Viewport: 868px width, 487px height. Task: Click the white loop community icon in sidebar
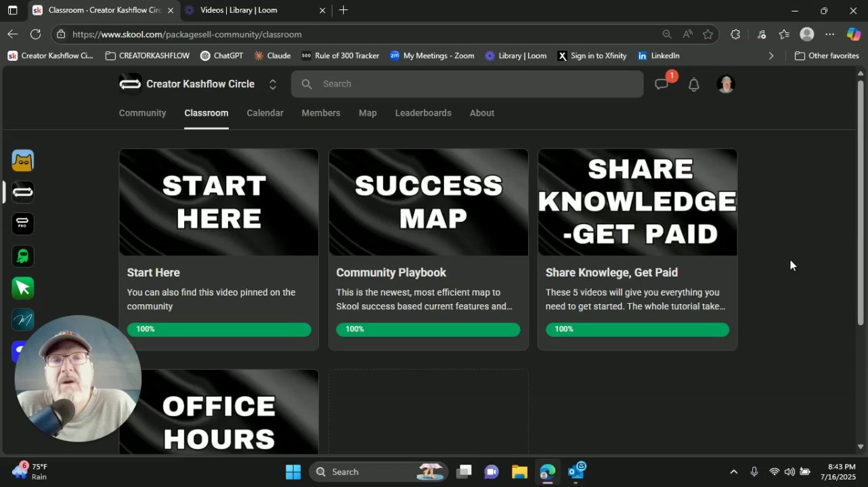(22, 192)
